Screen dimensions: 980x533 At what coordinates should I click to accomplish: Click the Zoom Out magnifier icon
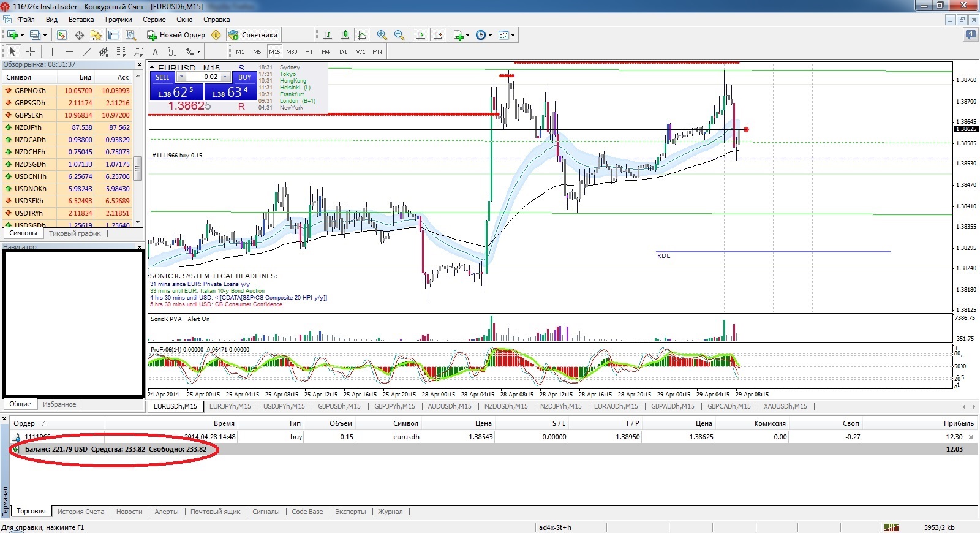pyautogui.click(x=399, y=35)
